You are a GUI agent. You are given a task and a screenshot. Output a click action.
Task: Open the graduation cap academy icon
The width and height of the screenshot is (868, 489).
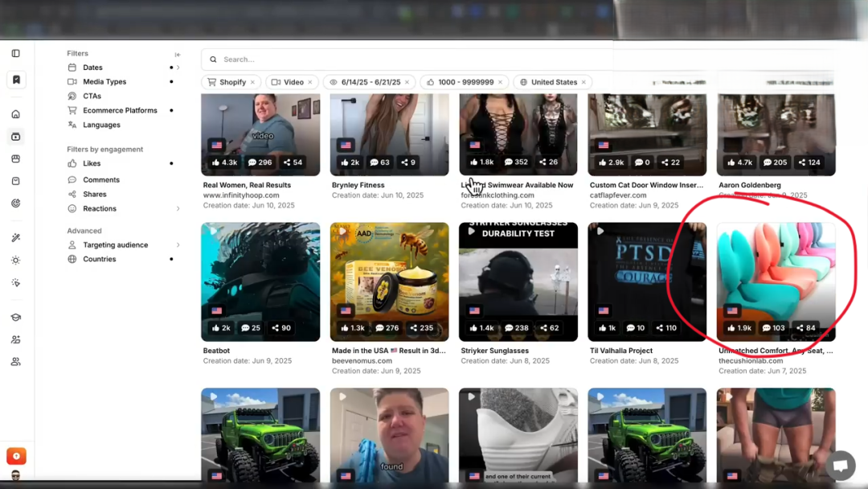click(x=15, y=318)
